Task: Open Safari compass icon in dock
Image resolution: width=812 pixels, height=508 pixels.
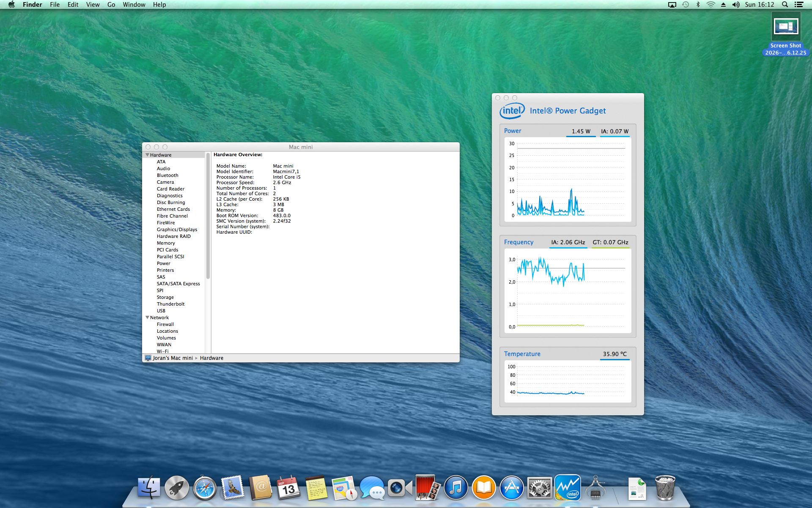Action: [205, 488]
